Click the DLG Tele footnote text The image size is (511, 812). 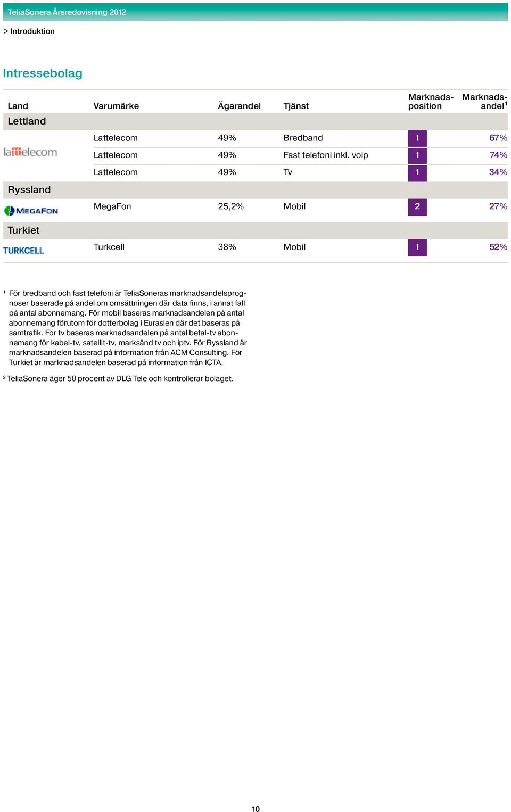pos(120,379)
